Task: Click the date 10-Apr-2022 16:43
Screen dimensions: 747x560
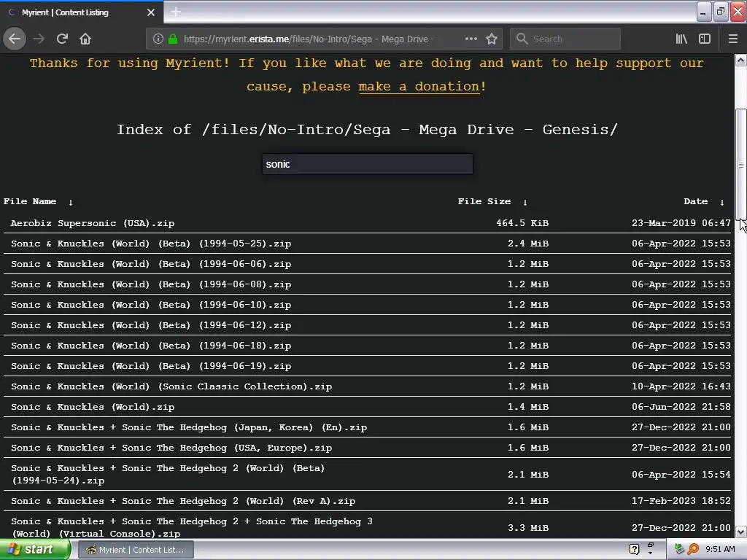Action: pos(681,386)
